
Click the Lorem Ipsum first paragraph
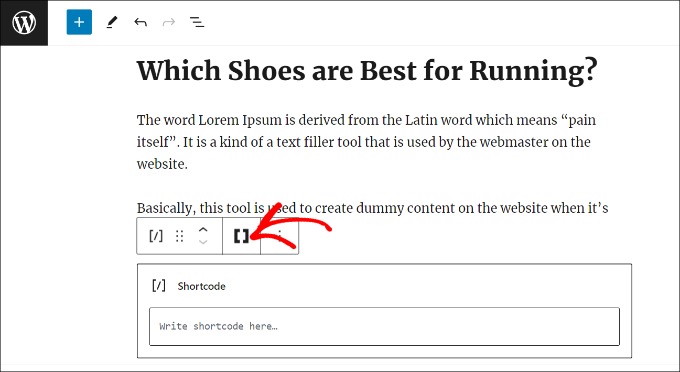(366, 142)
